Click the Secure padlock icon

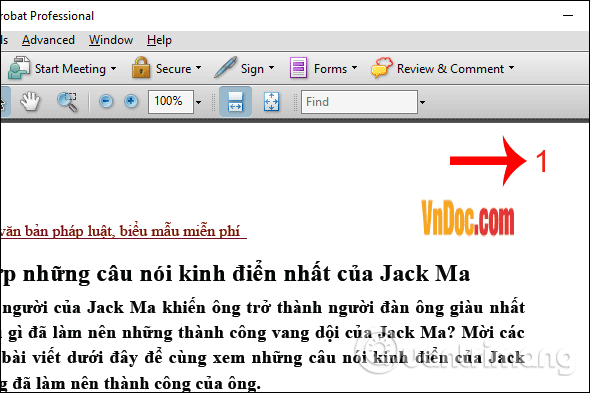141,67
